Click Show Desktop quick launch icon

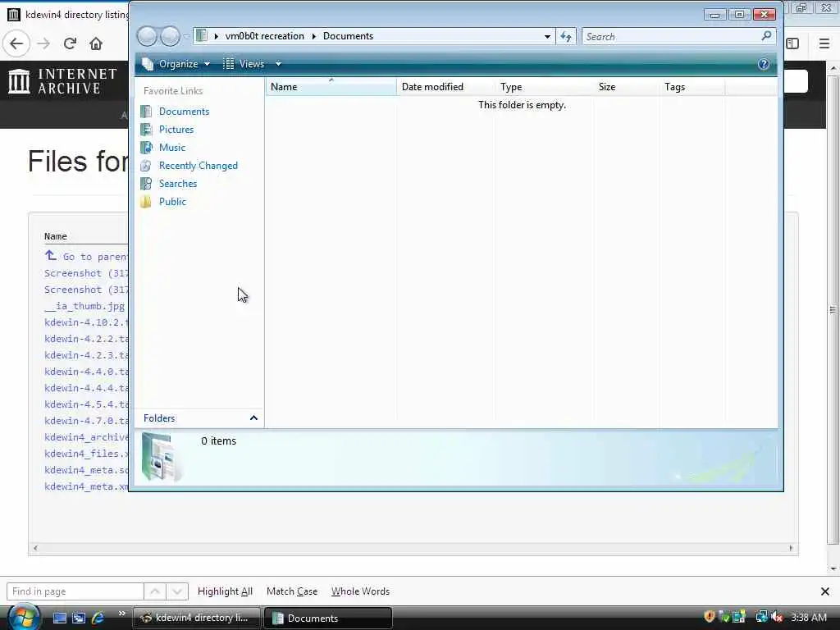(59, 619)
